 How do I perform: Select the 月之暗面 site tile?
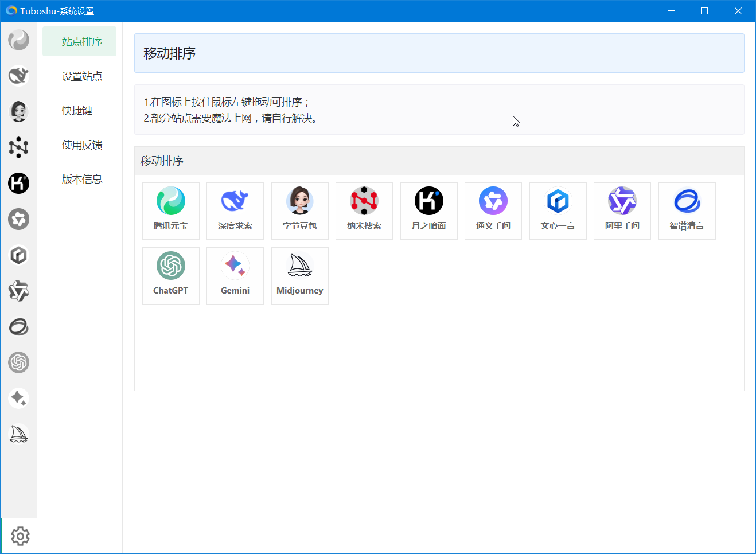tap(429, 211)
